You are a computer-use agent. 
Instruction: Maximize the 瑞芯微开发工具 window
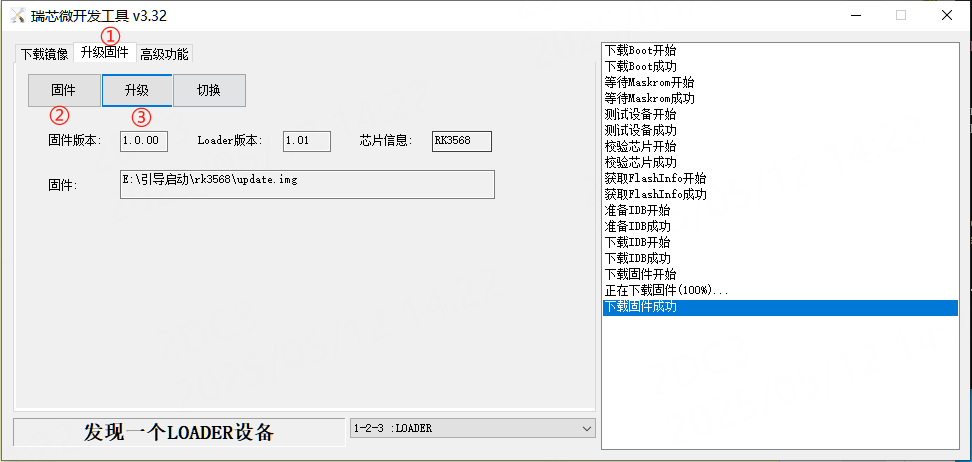(x=901, y=16)
